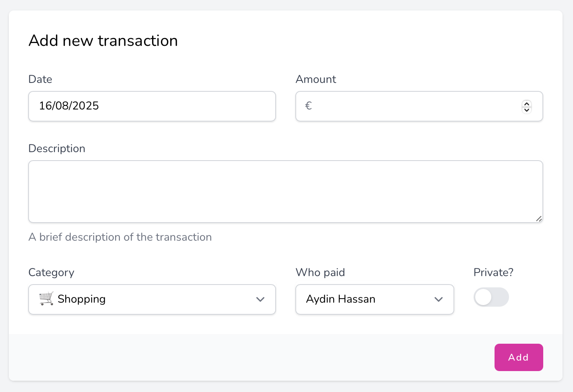Click the Date field label
The image size is (573, 392).
40,79
